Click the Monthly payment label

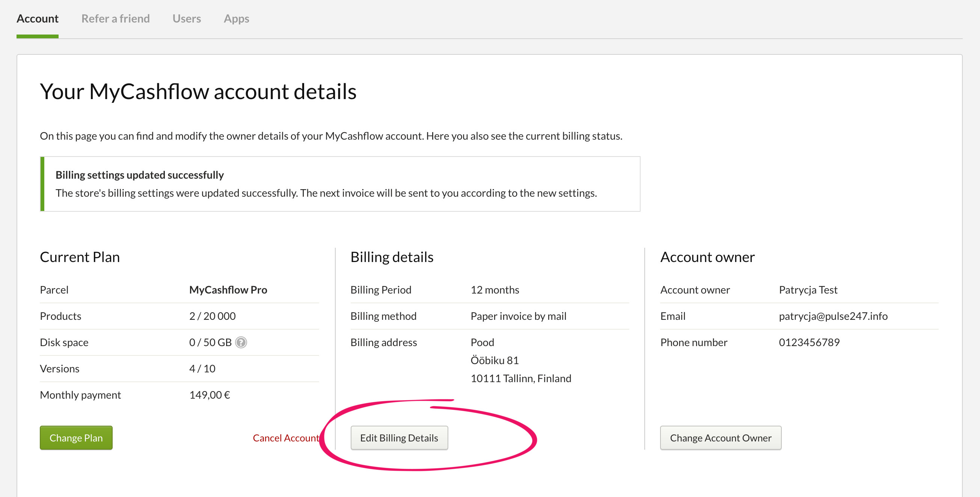pos(80,395)
